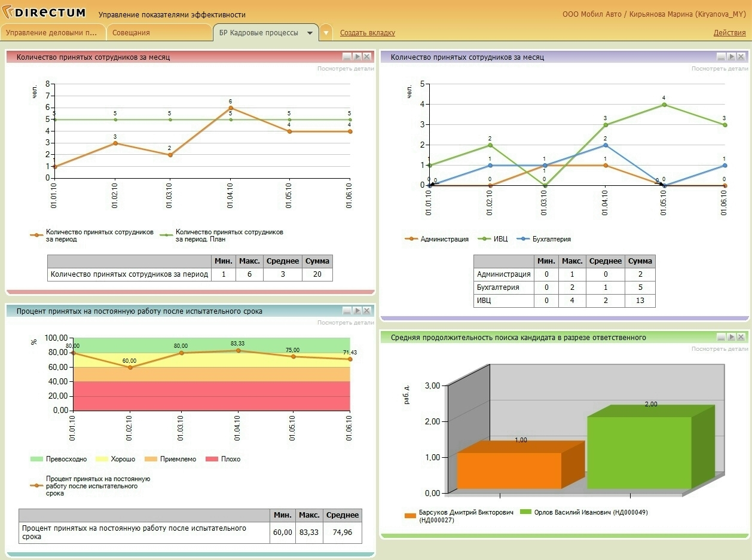Click the 'Количество принятых сотрудников за период' table row label
Viewport: 752px width, 560px height.
[130, 274]
